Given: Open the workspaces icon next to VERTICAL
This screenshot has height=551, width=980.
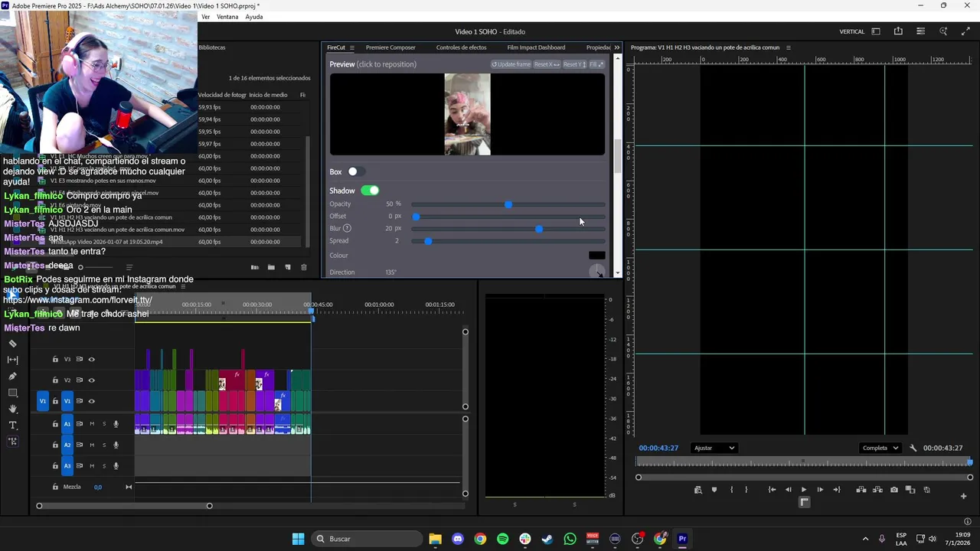Looking at the screenshot, I should pos(876,31).
